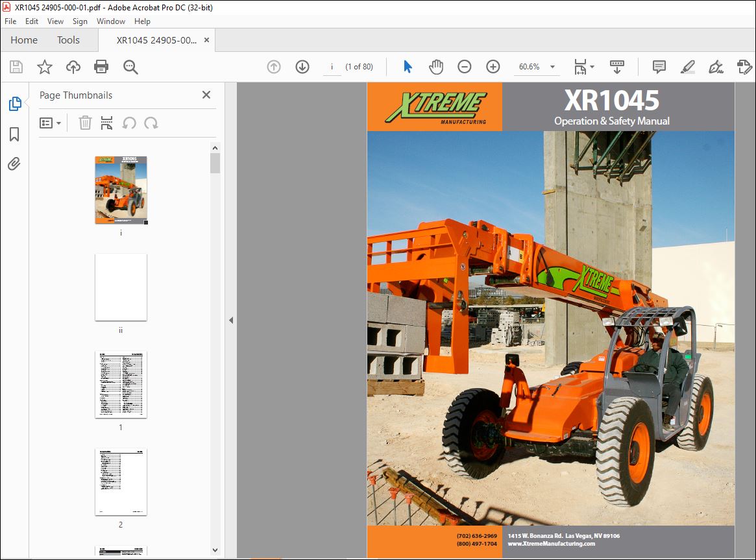Click the share or send file icon
The image size is (756, 560).
pyautogui.click(x=744, y=67)
